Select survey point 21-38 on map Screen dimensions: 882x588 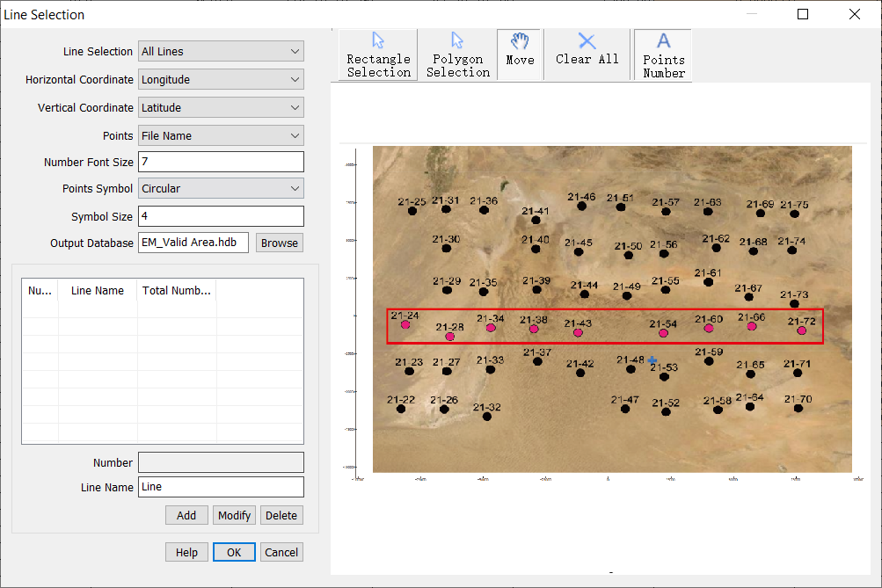[534, 329]
